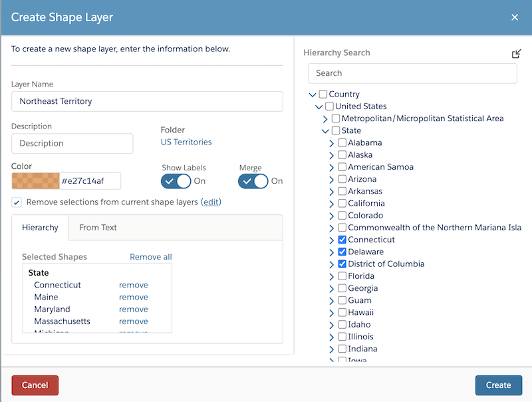Expand the Colorado tree node
Viewport: 532px width, 402px height.
pos(331,216)
